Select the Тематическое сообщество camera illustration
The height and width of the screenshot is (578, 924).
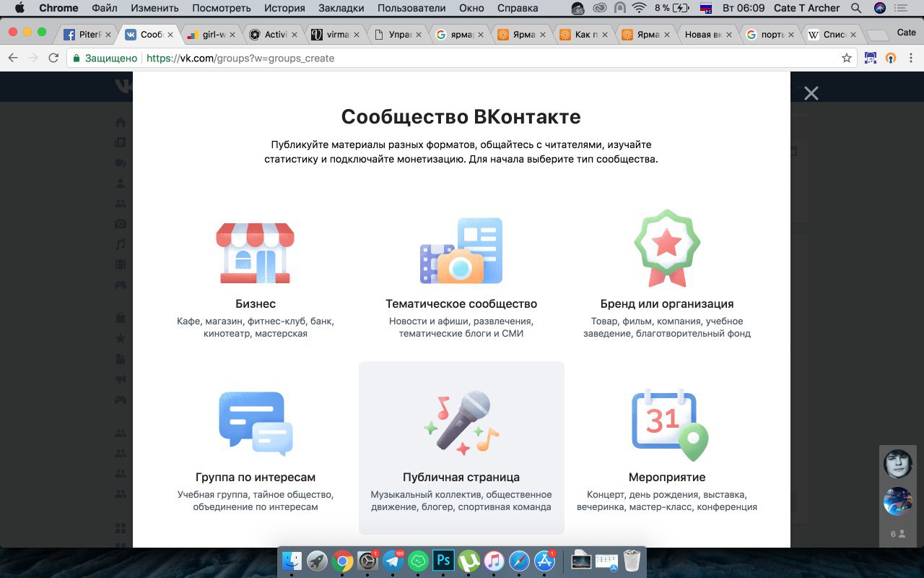461,250
